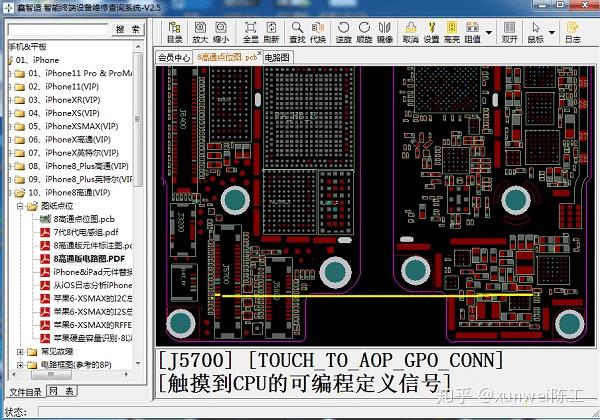Toggle the 高亮 highlight tool
Viewport: 600px width, 420px height.
(452, 32)
